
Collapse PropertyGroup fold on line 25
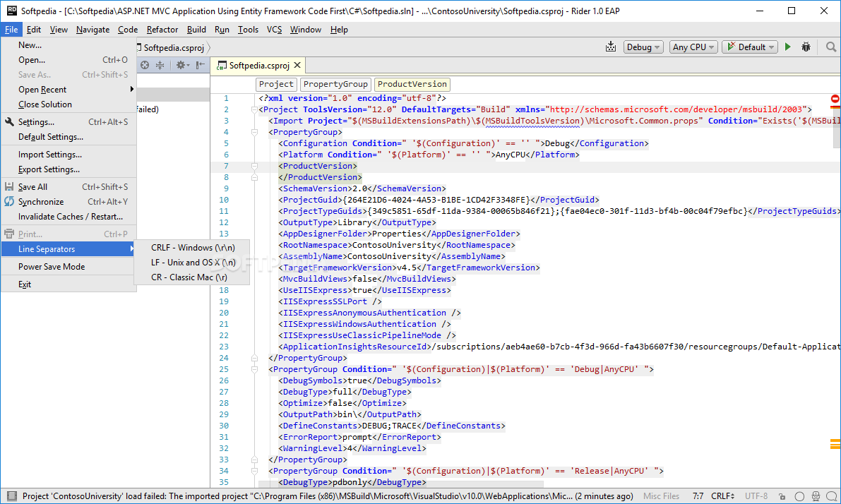(254, 369)
